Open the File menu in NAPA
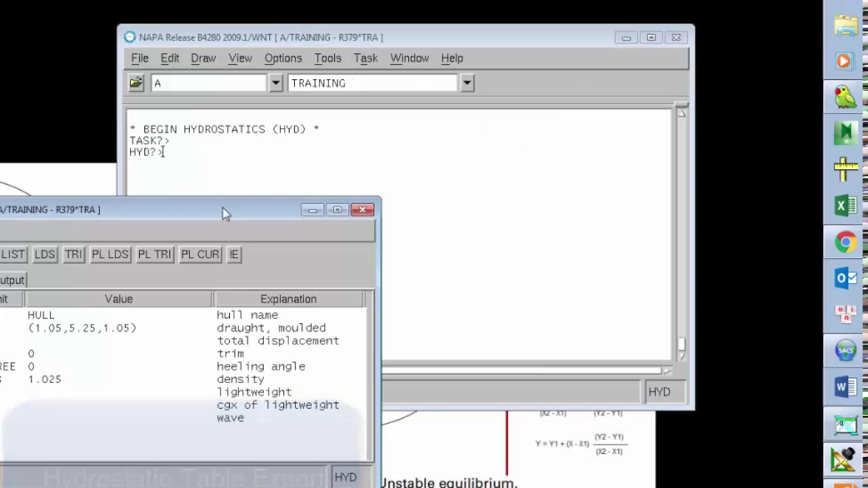Screen dimensions: 868x488 click(x=140, y=58)
